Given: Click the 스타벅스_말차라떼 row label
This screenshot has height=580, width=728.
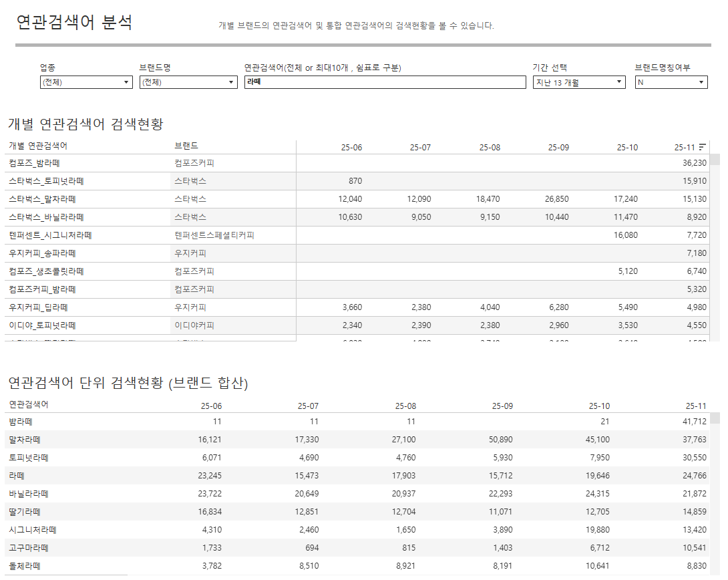Looking at the screenshot, I should click(42, 199).
